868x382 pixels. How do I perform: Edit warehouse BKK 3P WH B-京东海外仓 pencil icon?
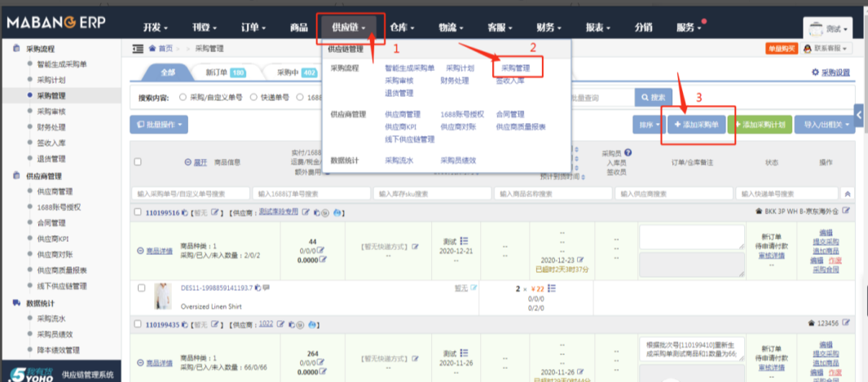pos(845,211)
